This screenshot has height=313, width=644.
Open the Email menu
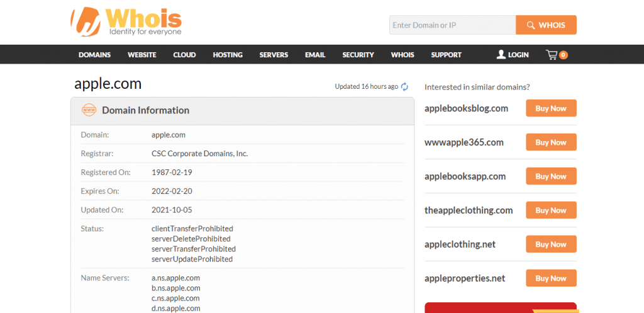[315, 55]
